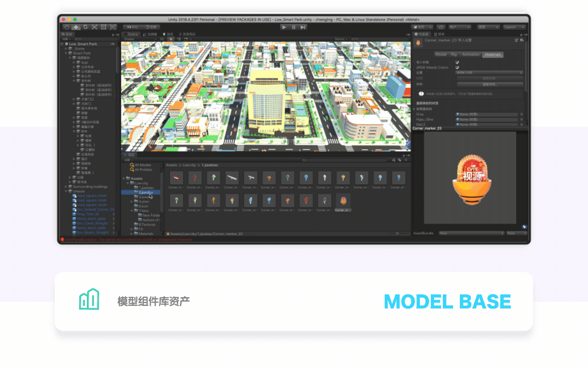Toggle scene lighting sun icon
Image resolution: width=588 pixels, height=368 pixels.
click(171, 39)
